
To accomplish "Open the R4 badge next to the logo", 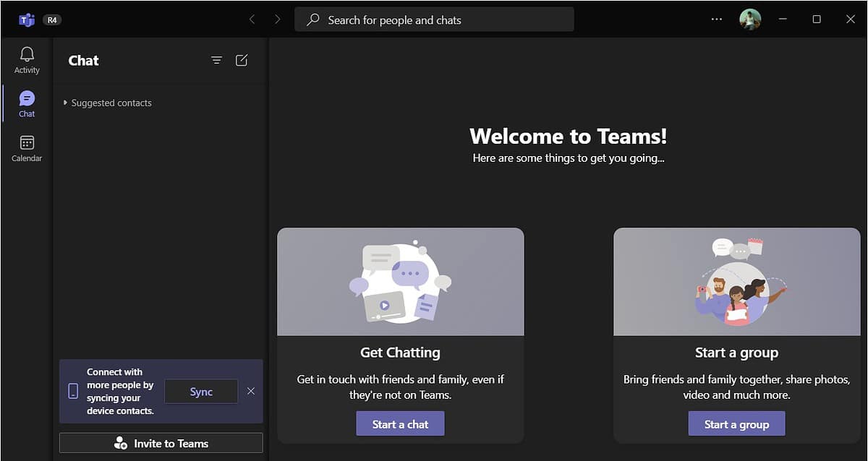I will coord(51,21).
